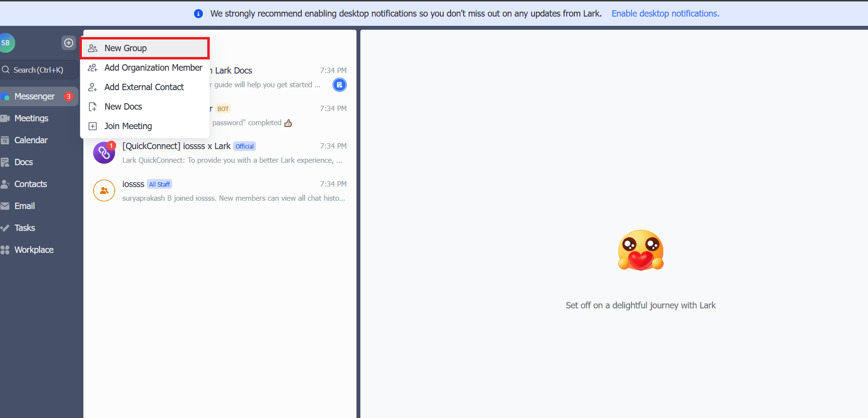Click the Workplace grid icon
The width and height of the screenshot is (868, 418).
(5, 250)
